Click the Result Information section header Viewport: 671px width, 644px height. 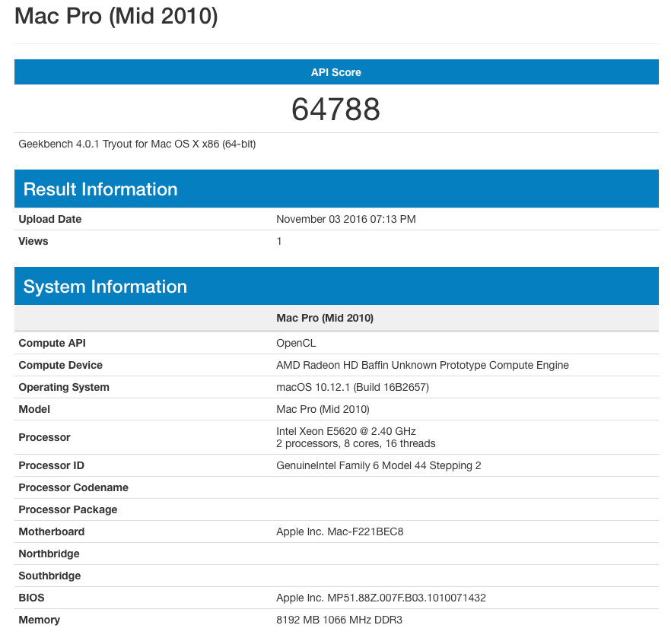point(336,189)
